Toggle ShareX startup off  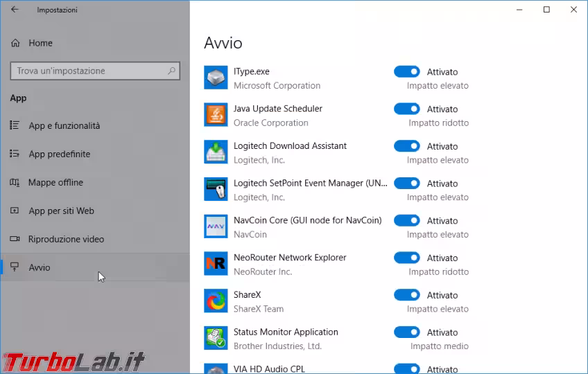coord(407,295)
